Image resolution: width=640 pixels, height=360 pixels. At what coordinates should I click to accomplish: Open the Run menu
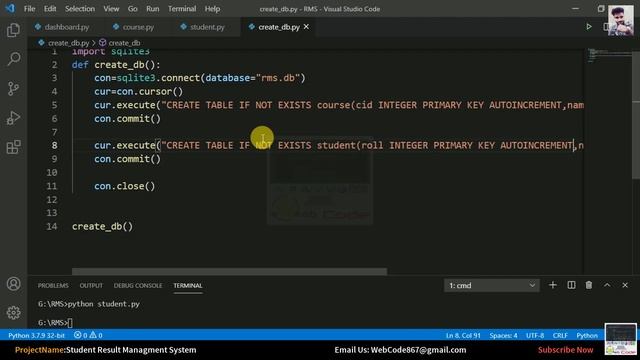click(153, 9)
